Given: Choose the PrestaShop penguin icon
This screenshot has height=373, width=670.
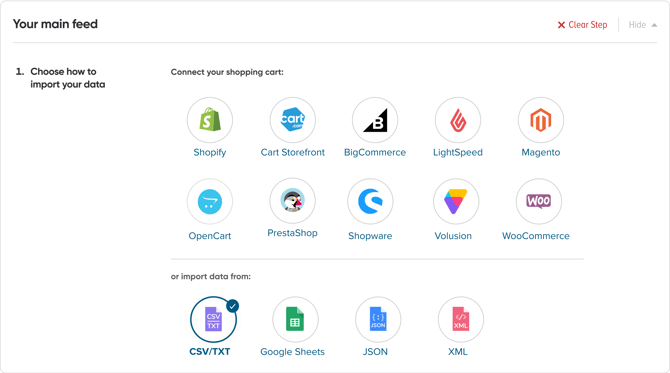Looking at the screenshot, I should [x=293, y=201].
